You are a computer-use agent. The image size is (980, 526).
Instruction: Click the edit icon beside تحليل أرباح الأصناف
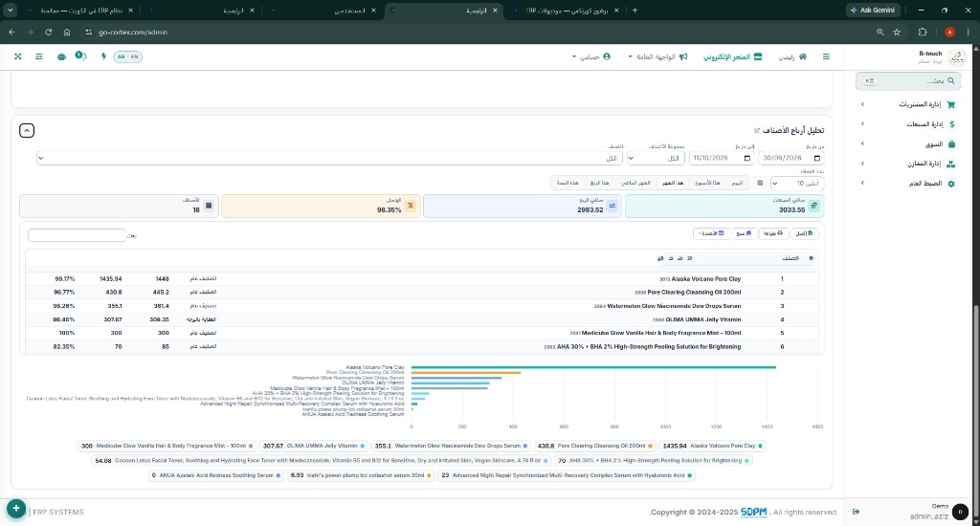pyautogui.click(x=757, y=131)
